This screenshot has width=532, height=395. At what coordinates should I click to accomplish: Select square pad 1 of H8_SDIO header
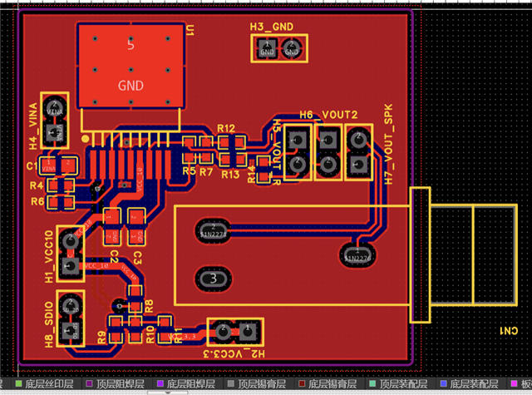tap(70, 330)
